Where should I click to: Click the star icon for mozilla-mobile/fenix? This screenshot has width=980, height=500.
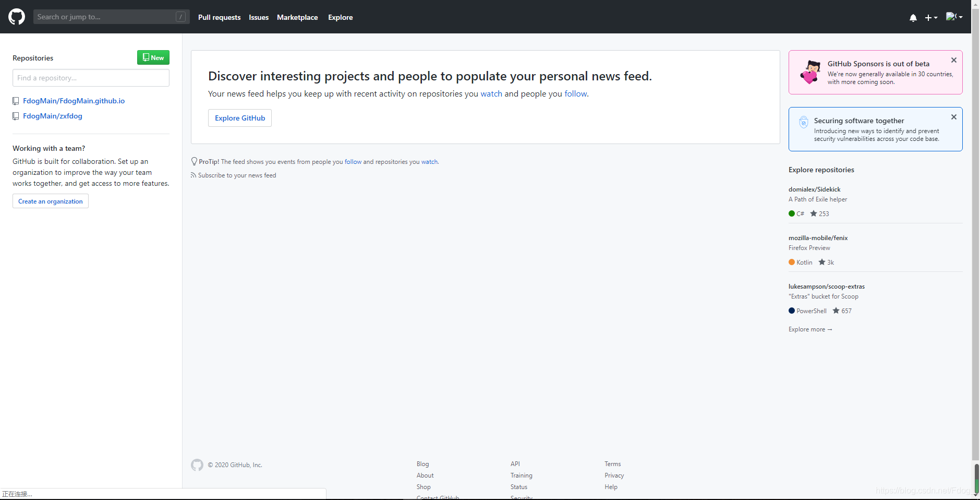tap(821, 262)
